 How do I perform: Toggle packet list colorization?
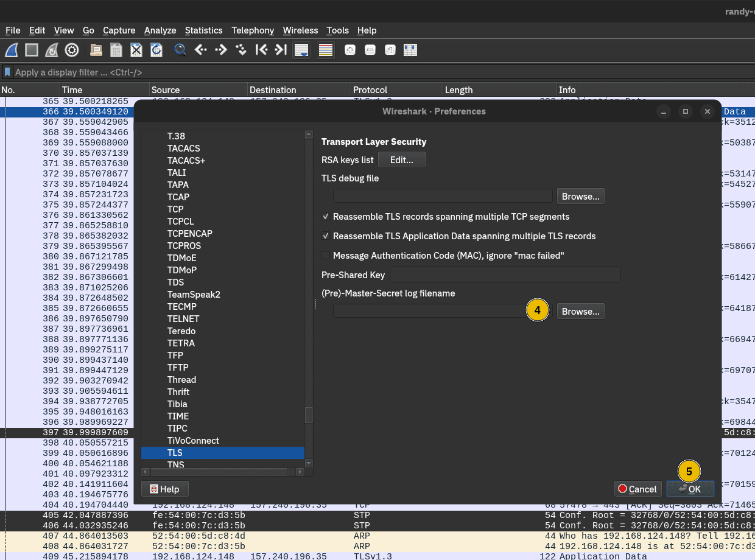coord(326,50)
